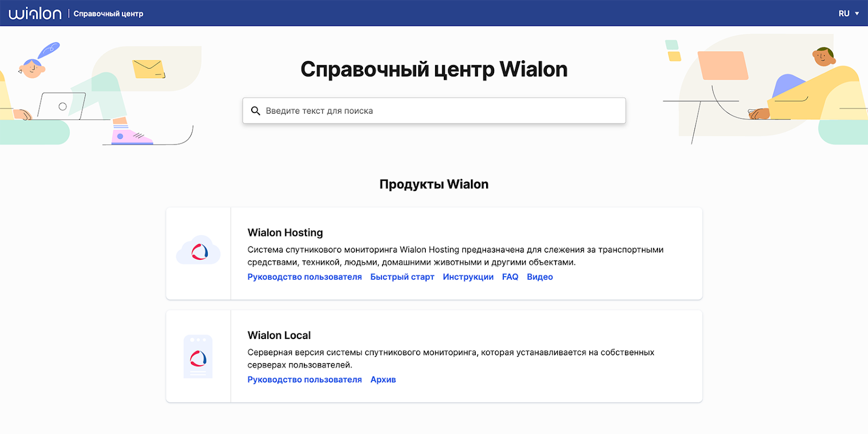Open the «Wialon Hosting» title
This screenshot has height=434, width=868.
click(285, 233)
